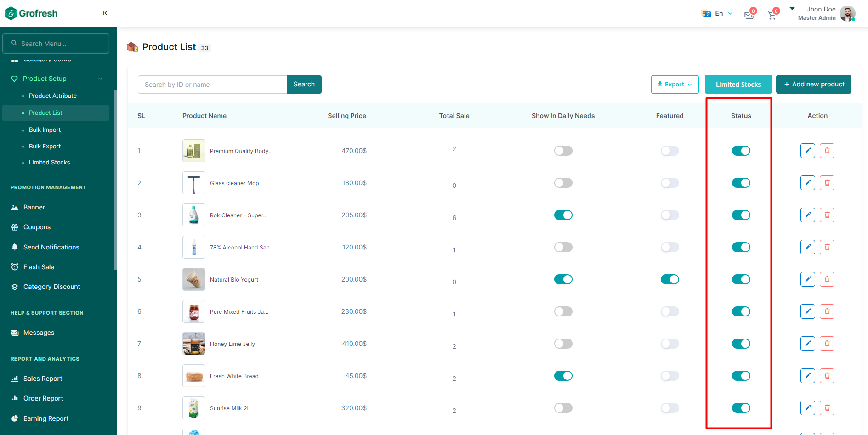The width and height of the screenshot is (868, 435).
Task: Disable Daily Needs for Fresh White Bread
Action: click(563, 376)
